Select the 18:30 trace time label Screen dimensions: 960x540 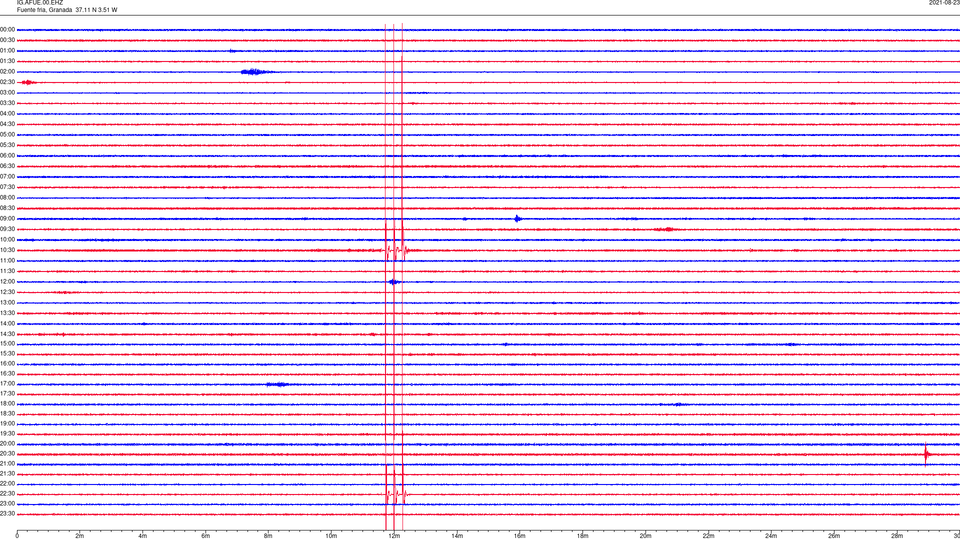tap(8, 414)
